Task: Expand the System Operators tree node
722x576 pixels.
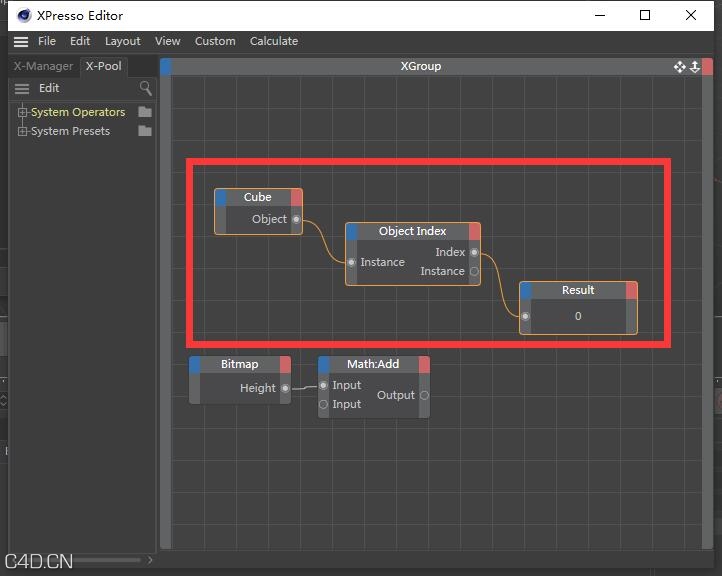Action: coord(22,112)
